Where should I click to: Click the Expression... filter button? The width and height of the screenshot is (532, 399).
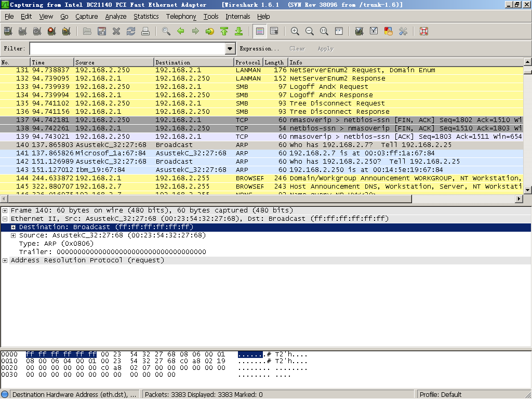[259, 48]
